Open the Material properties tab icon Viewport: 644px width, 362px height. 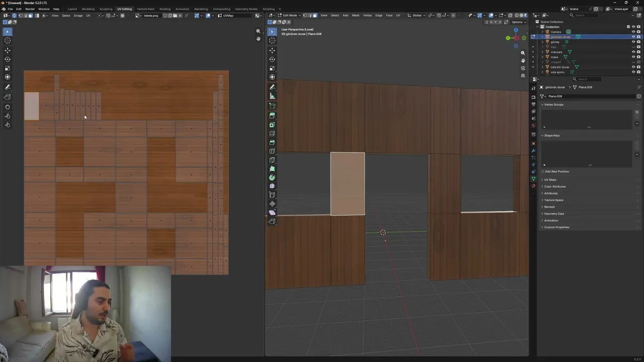pos(534,186)
